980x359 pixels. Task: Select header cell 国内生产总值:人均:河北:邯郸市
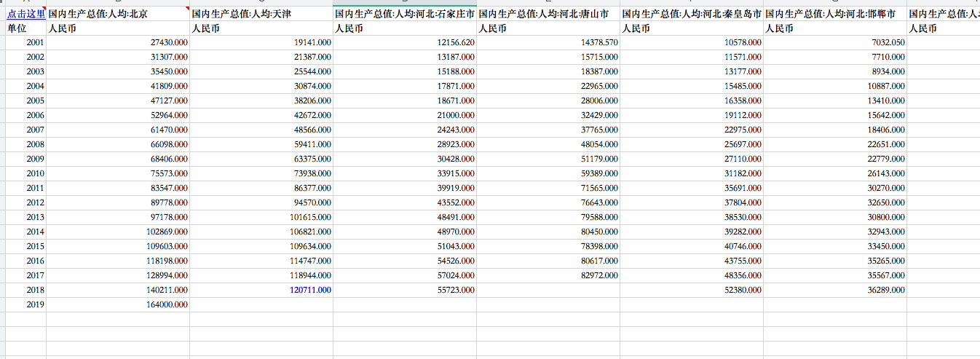[835, 13]
